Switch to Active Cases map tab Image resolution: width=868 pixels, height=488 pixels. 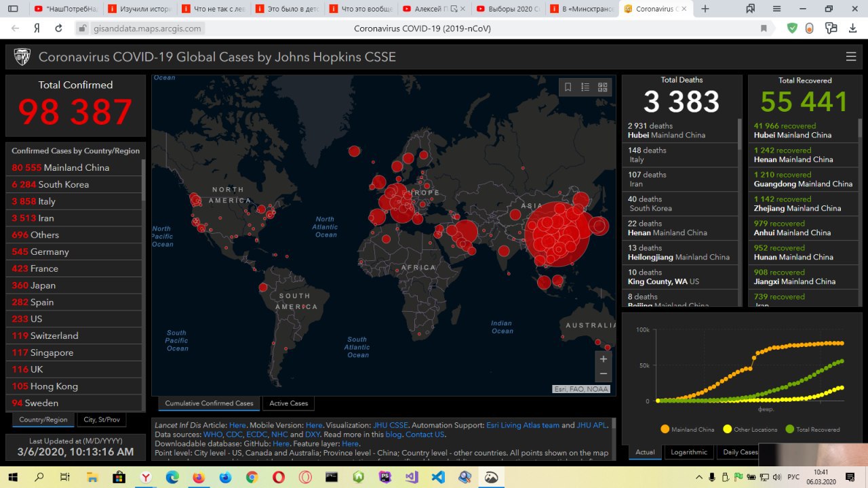pyautogui.click(x=289, y=403)
